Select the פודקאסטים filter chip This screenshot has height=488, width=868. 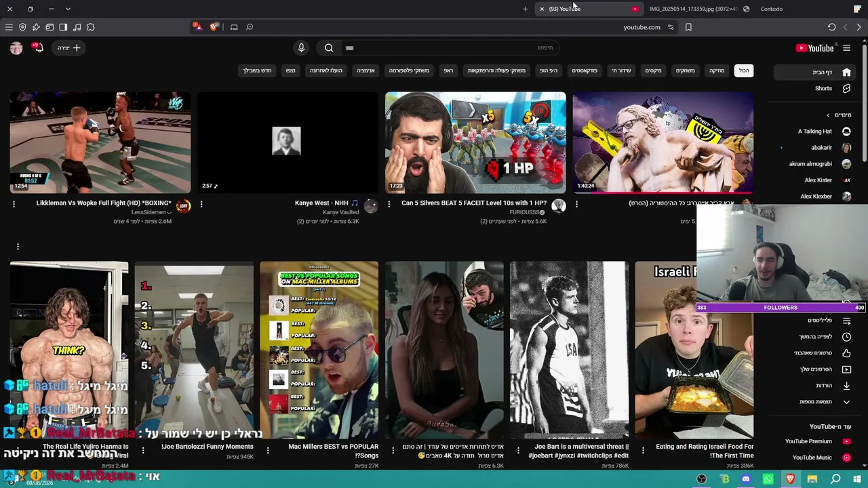(585, 70)
